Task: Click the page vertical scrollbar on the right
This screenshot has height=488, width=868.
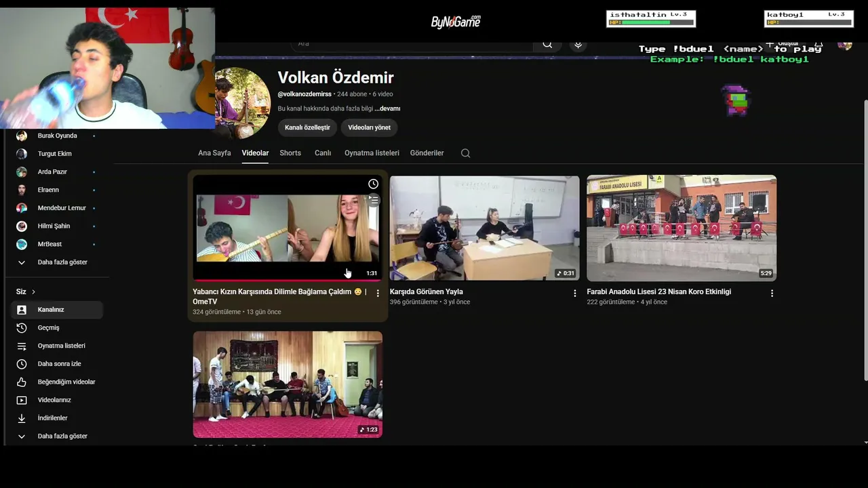Action: (865, 241)
